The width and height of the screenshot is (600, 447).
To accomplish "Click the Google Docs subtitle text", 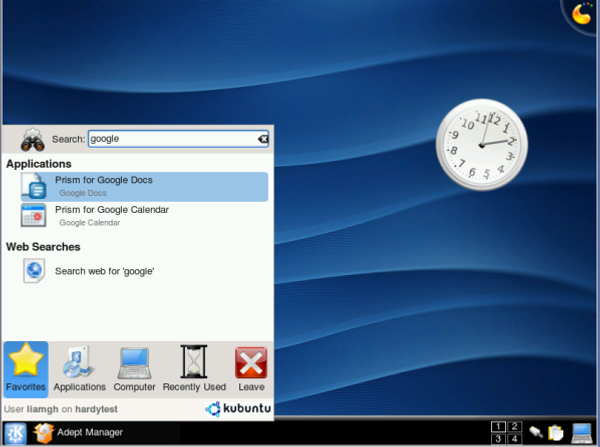I will (83, 193).
